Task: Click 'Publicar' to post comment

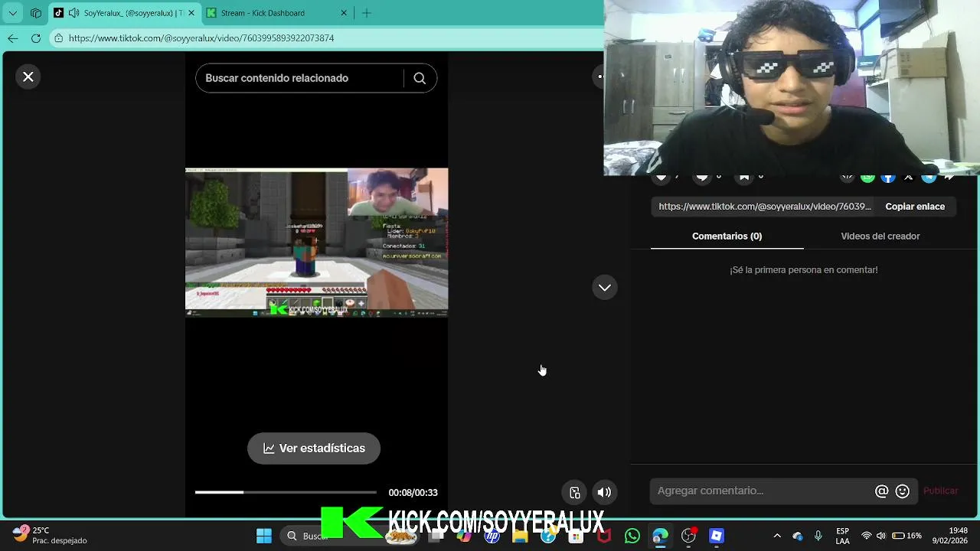Action: click(940, 491)
